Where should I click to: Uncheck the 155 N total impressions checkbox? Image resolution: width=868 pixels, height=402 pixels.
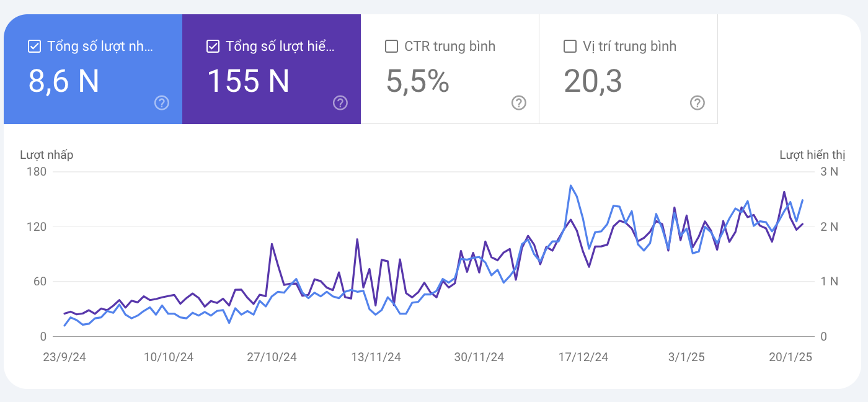pyautogui.click(x=213, y=47)
